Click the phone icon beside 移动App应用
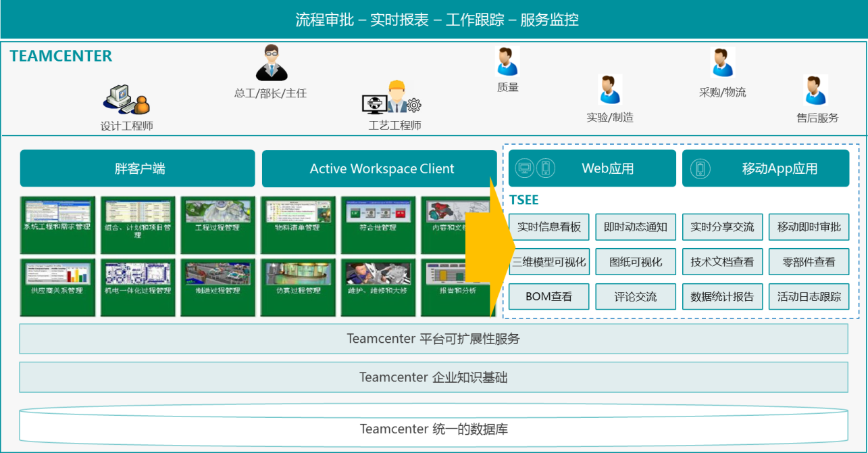This screenshot has height=453, width=868. point(700,168)
